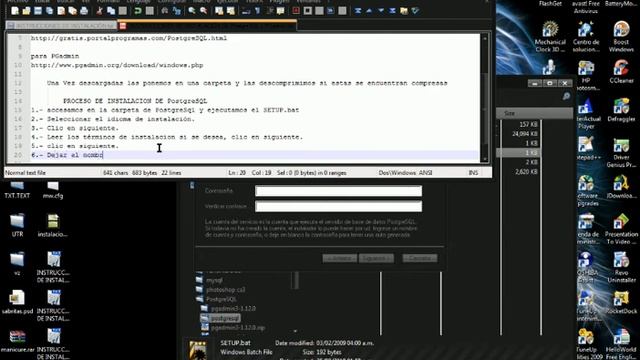The height and width of the screenshot is (360, 640).
Task: Click the Contraseña input field in installer
Action: [338, 191]
